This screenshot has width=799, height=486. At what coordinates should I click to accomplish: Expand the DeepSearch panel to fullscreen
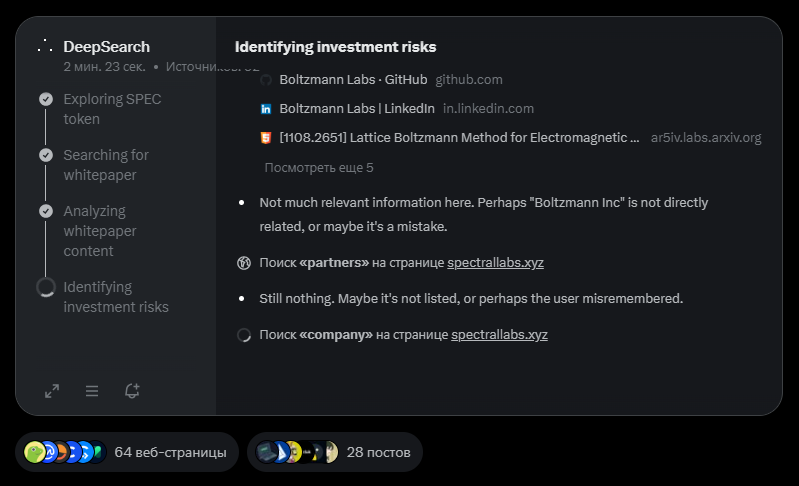pos(52,391)
